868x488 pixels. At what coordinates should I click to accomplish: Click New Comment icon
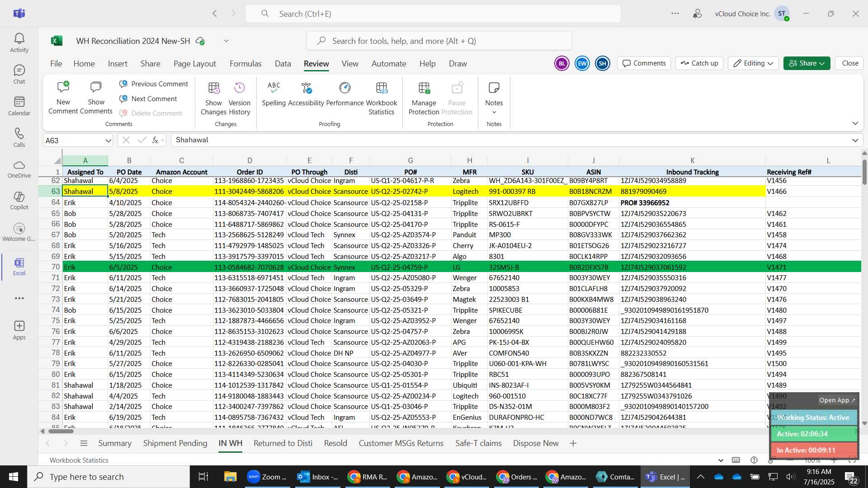63,87
